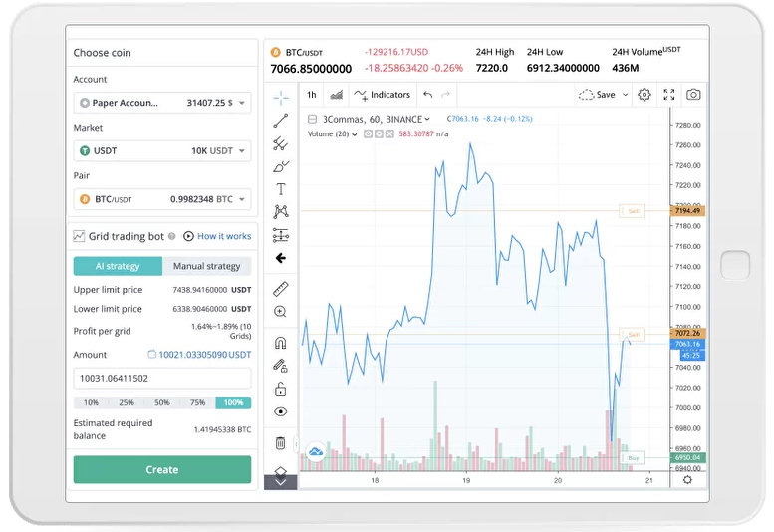The height and width of the screenshot is (532, 774).
Task: Expand the USDT Market dropdown
Action: [x=162, y=151]
